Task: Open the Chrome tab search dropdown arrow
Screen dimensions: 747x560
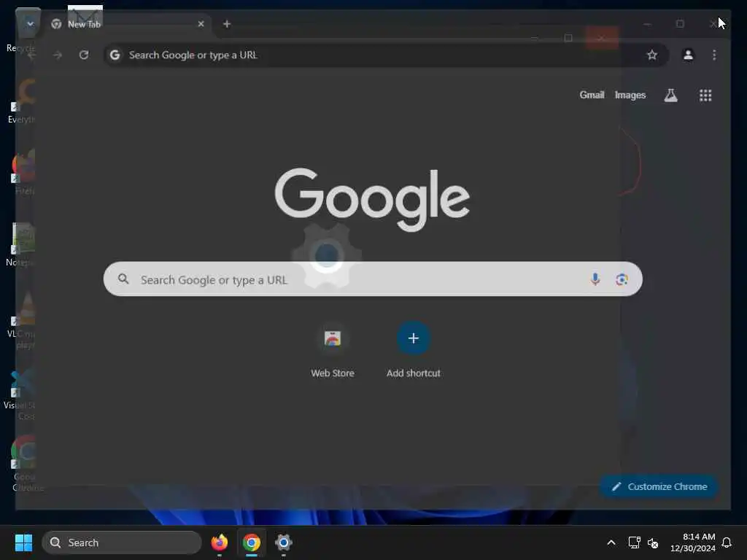Action: point(29,23)
